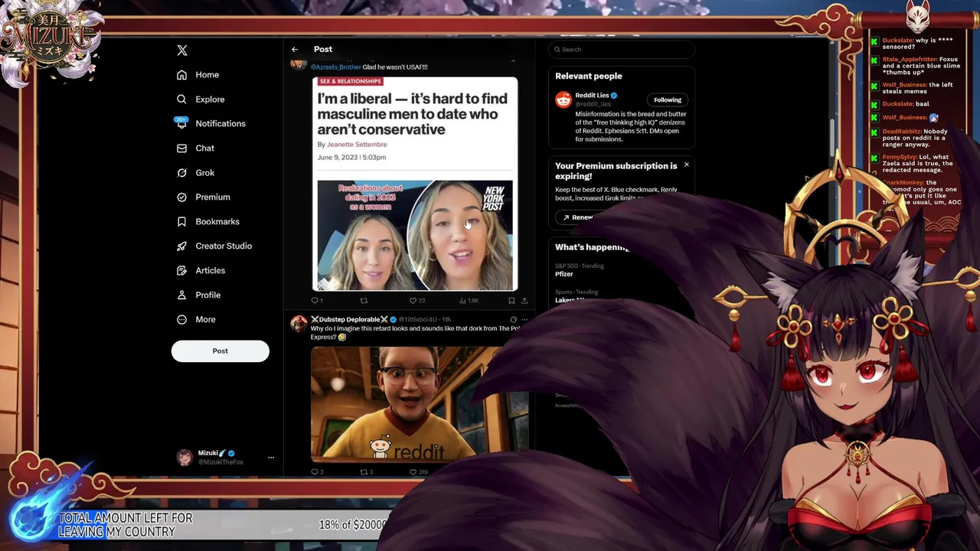Reply to the liberal dating article post
Viewport: 980px width, 551px height.
click(x=317, y=301)
